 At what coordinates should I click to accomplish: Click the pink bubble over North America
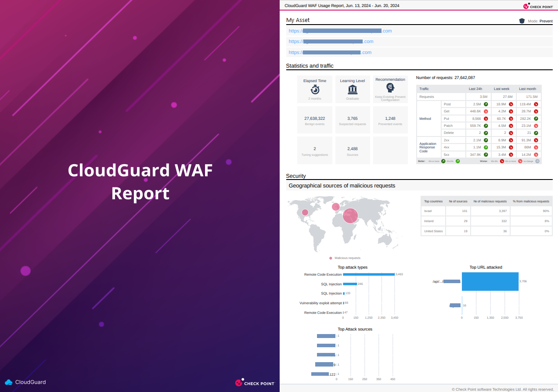coord(305,212)
